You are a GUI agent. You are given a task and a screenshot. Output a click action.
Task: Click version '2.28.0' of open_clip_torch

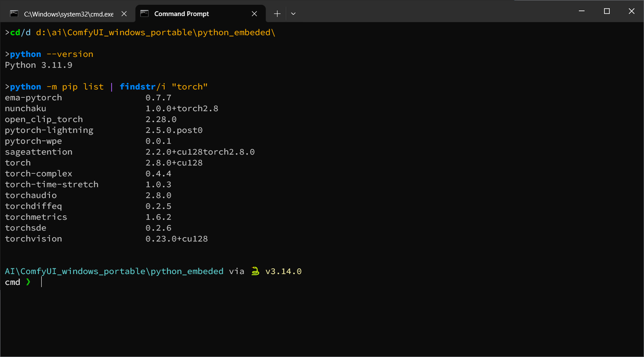[x=161, y=119]
